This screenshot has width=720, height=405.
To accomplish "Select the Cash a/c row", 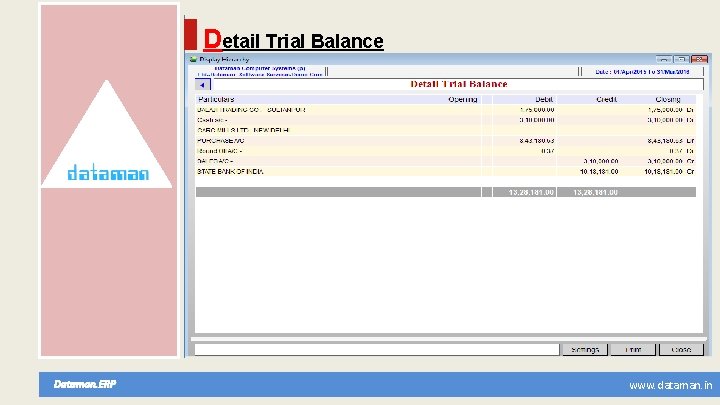I will [445, 120].
